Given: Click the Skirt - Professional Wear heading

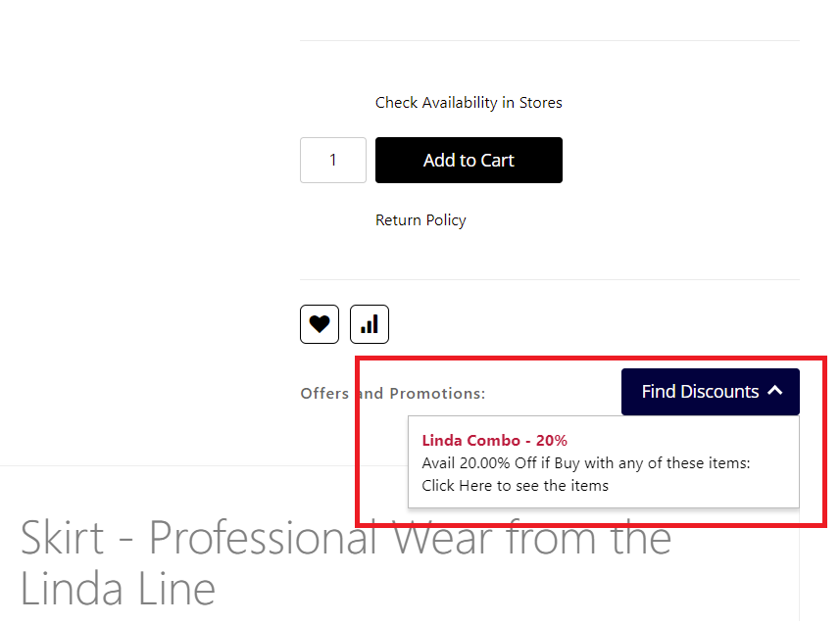Looking at the screenshot, I should (x=345, y=540).
